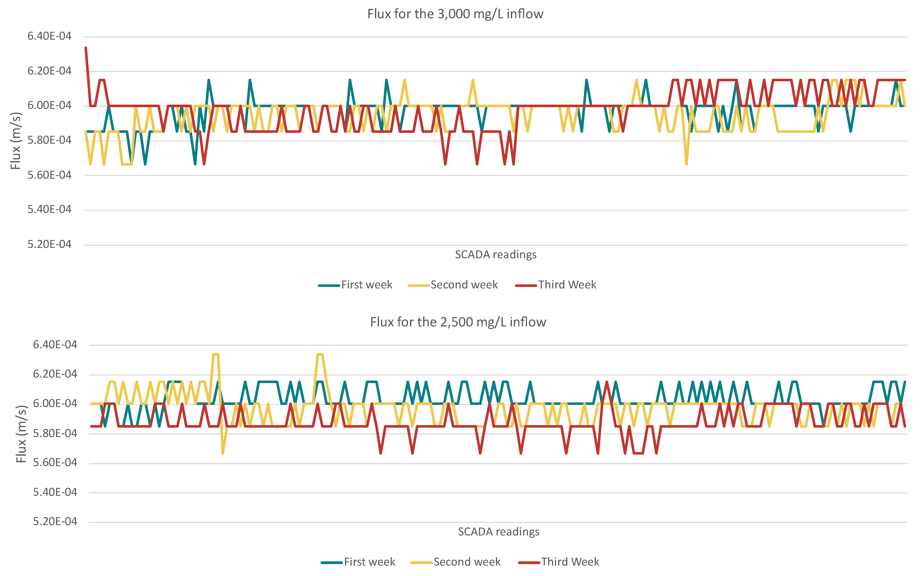
Task: Click the 6.00E-04 axis label in top chart
Action: (49, 105)
